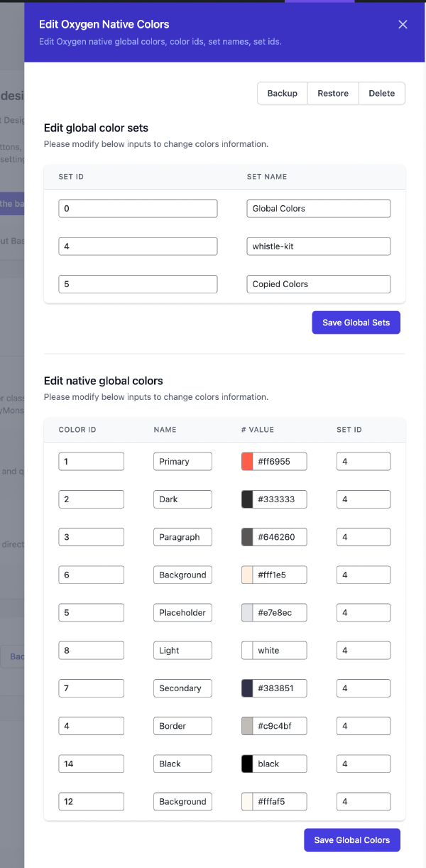This screenshot has height=868, width=426.
Task: Click the Restore button
Action: (x=332, y=93)
